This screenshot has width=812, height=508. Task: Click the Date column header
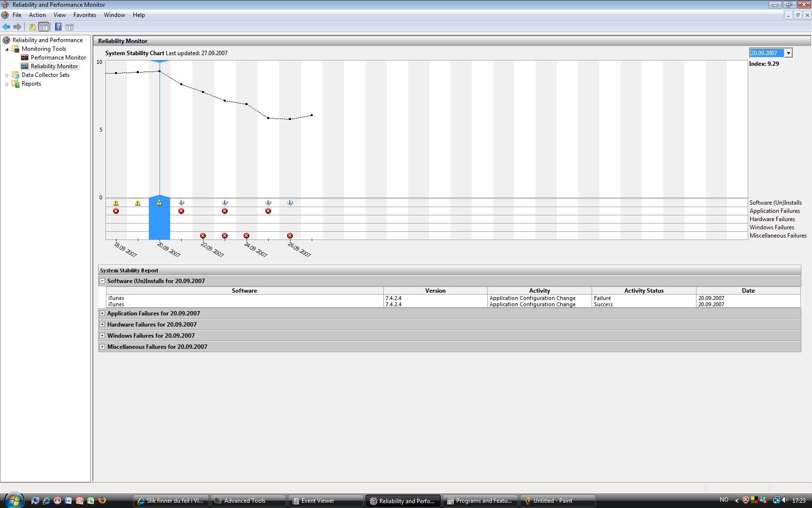point(748,291)
